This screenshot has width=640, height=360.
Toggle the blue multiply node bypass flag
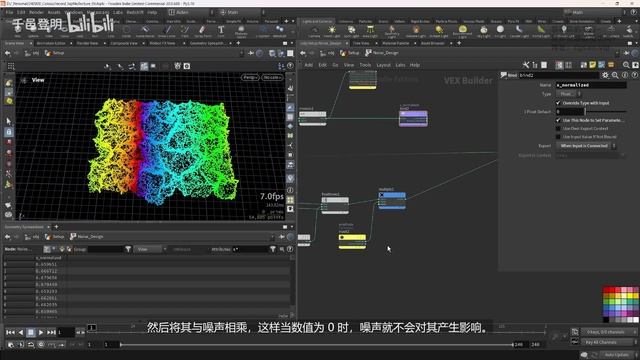point(382,195)
